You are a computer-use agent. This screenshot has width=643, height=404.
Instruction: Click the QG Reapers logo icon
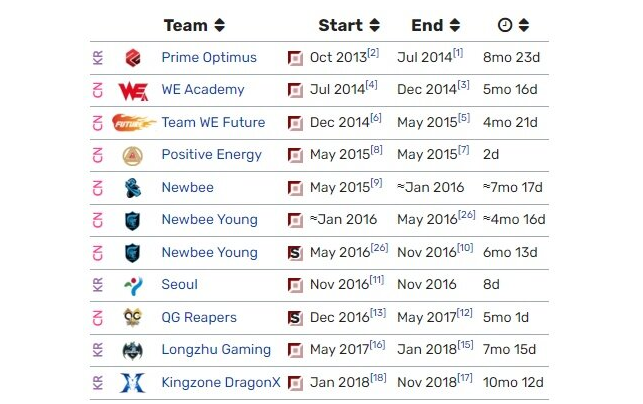pos(132,317)
